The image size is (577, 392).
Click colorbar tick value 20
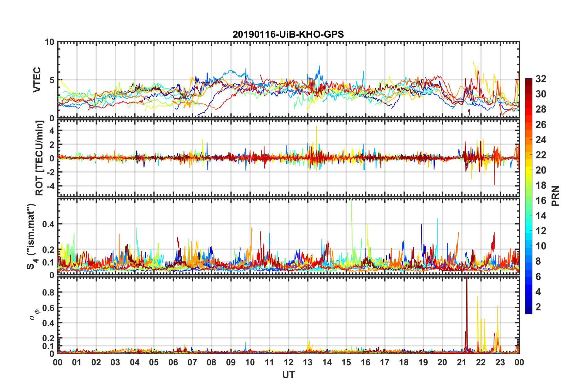pos(541,170)
